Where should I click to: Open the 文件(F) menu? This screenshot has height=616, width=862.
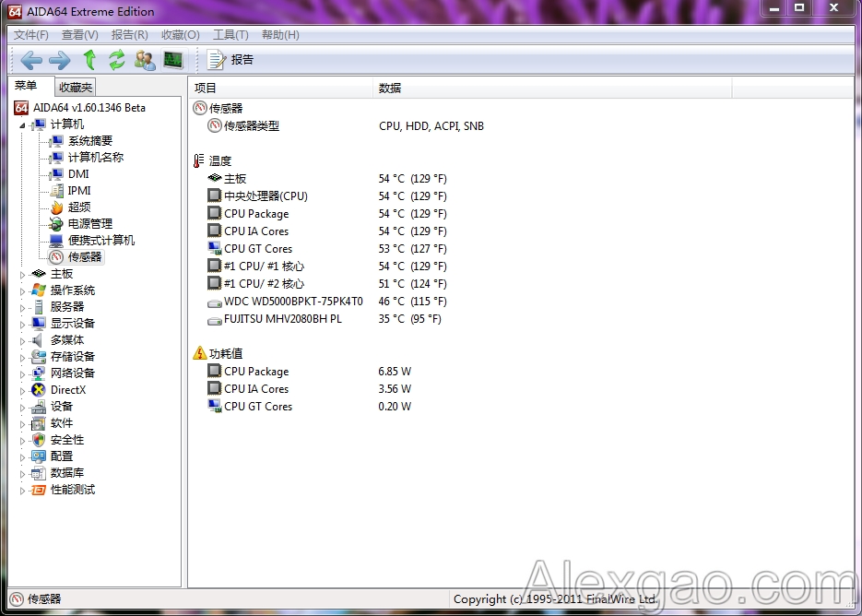[x=30, y=35]
